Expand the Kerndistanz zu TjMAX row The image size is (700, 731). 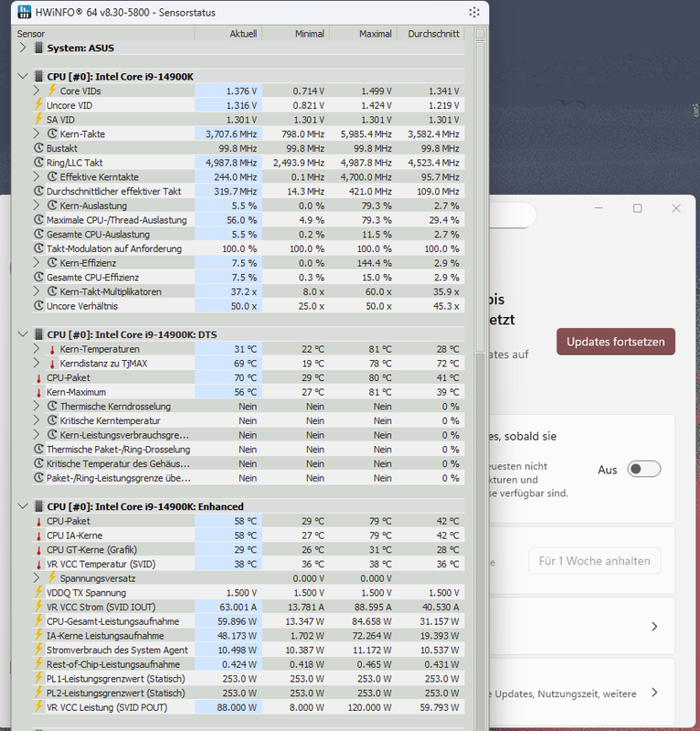pyautogui.click(x=37, y=363)
